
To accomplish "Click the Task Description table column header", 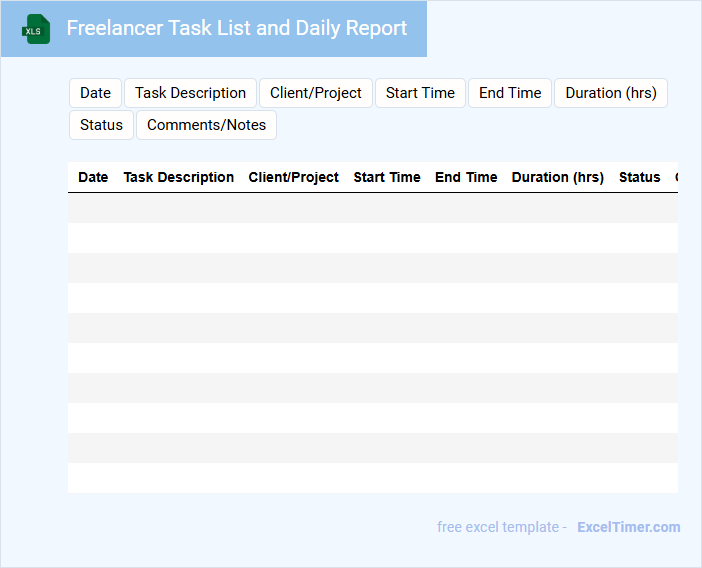I will pyautogui.click(x=178, y=177).
